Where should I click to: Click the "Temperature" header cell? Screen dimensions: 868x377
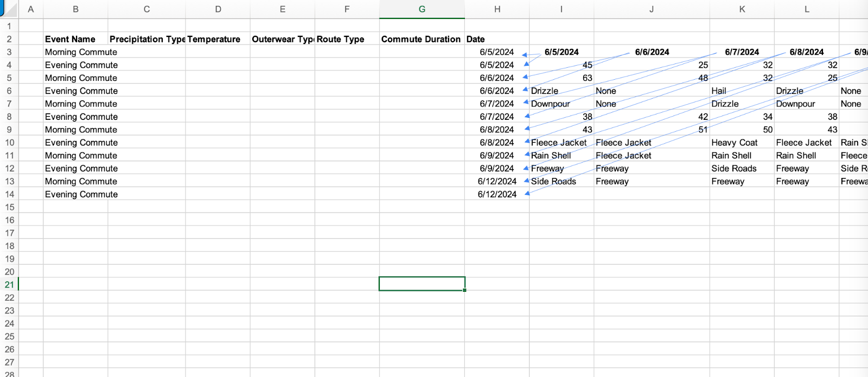(218, 39)
